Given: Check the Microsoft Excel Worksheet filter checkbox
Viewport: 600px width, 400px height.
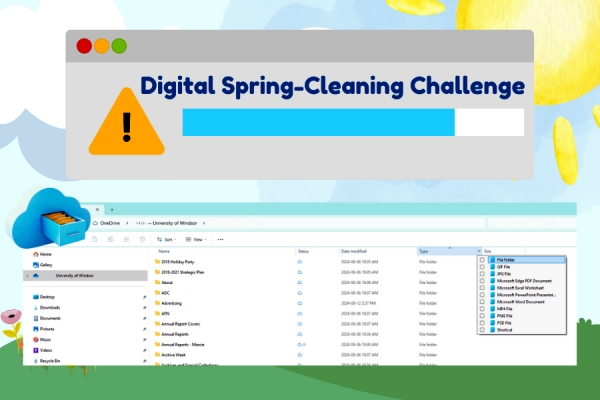Looking at the screenshot, I should (482, 287).
